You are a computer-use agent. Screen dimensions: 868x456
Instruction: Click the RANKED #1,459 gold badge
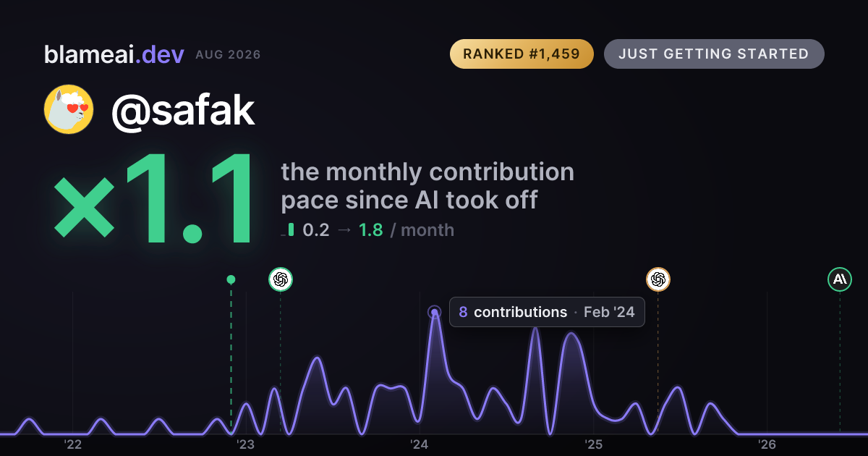point(522,54)
